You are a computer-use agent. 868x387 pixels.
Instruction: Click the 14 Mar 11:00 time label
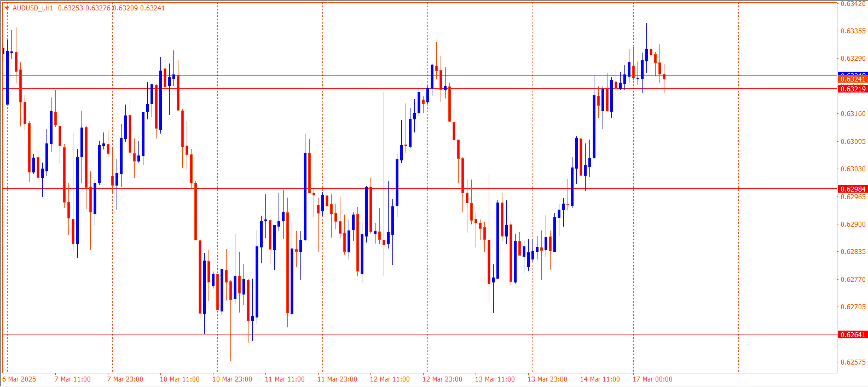click(600, 379)
